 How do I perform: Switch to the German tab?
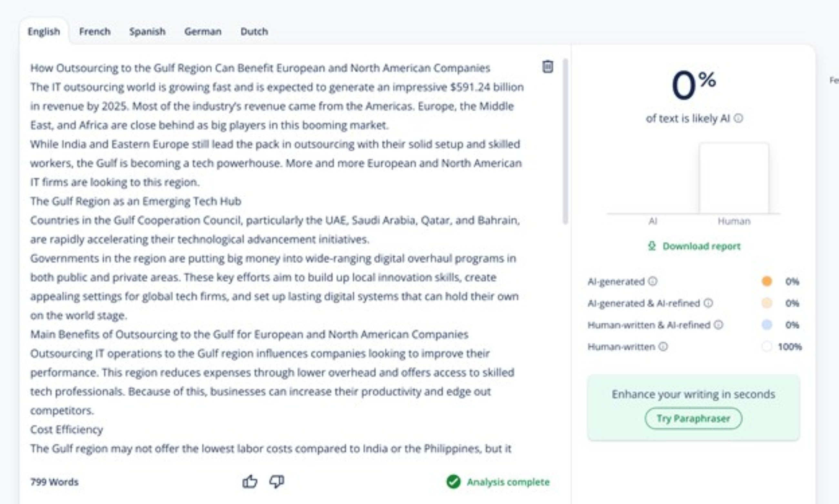point(203,31)
